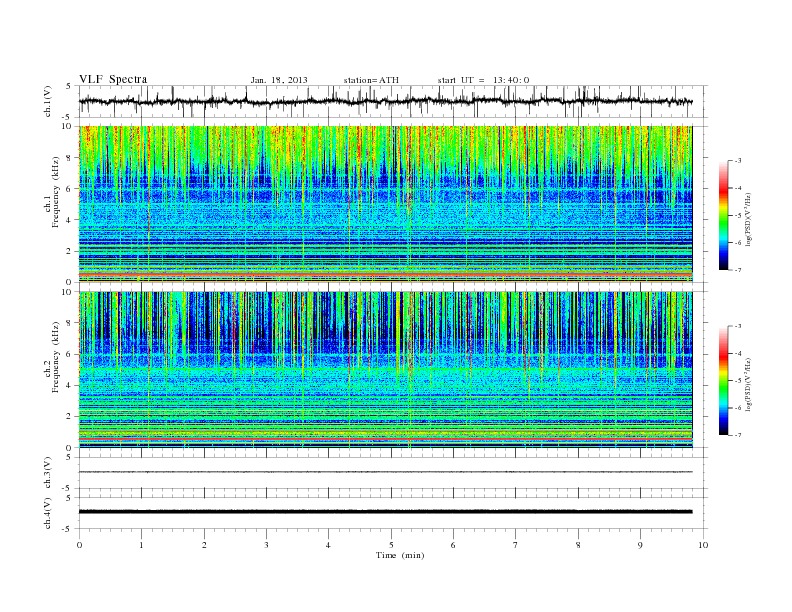This screenshot has width=792, height=612.
Task: Select the "ch.1(V)" waveform axis label
Action: coord(48,101)
